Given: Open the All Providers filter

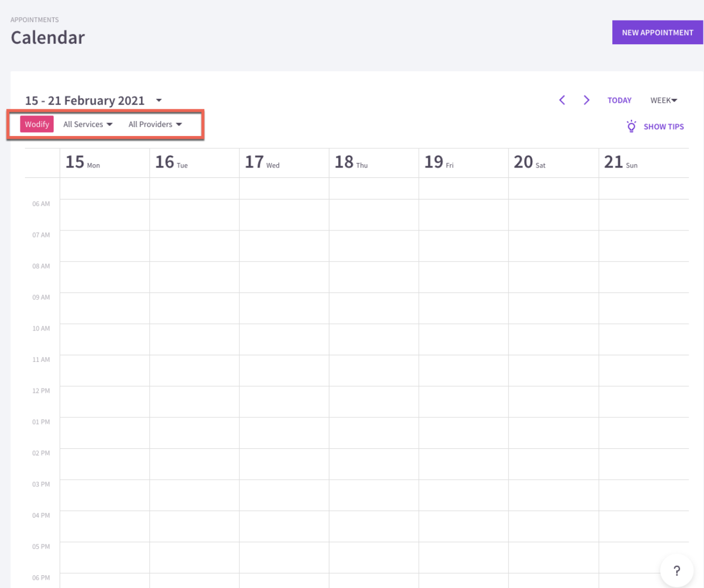Looking at the screenshot, I should coord(155,124).
